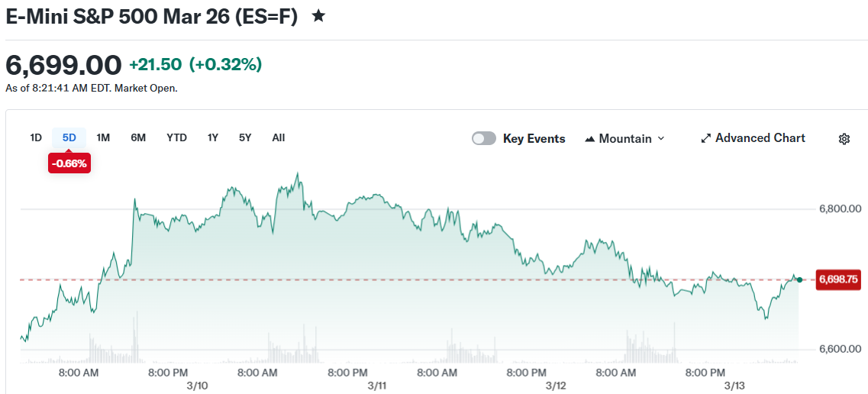
Task: Click the current price dot on chart line
Action: 799,279
